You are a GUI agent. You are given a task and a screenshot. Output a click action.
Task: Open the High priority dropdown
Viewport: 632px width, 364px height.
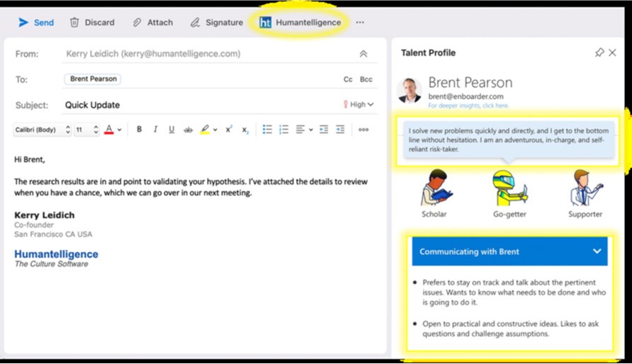359,105
